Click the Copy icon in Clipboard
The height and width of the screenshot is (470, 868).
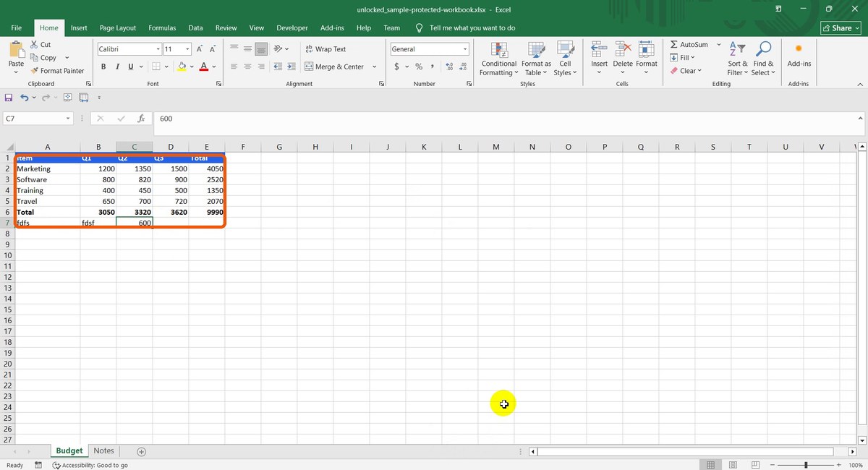pos(35,58)
